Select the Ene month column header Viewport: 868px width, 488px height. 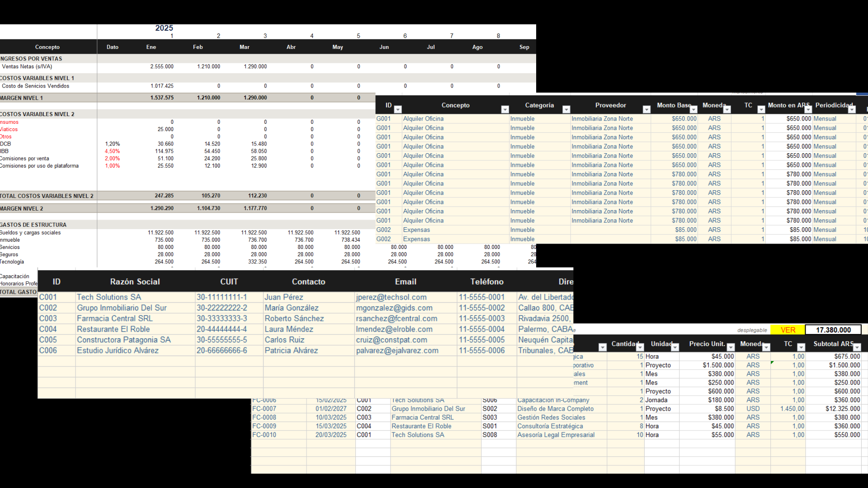tap(151, 47)
